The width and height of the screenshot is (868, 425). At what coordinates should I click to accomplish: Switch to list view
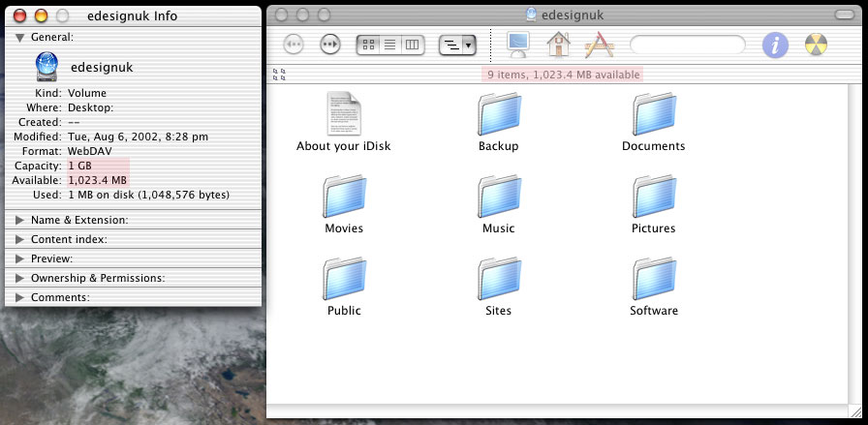point(390,45)
